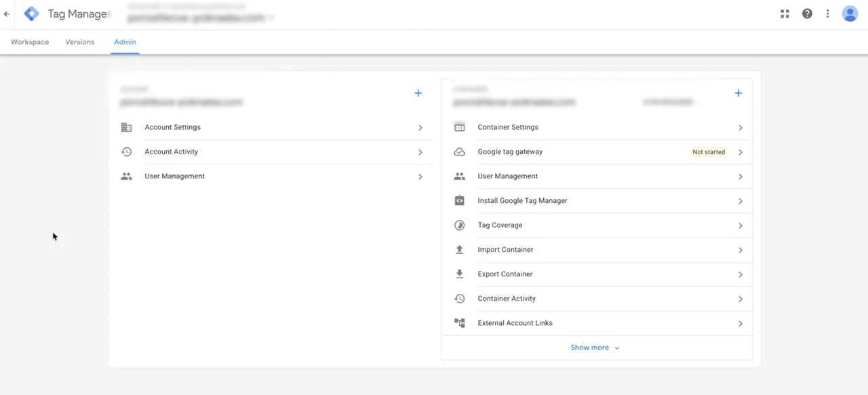Click chevron on account User Management row
This screenshot has width=868, height=395.
click(420, 176)
